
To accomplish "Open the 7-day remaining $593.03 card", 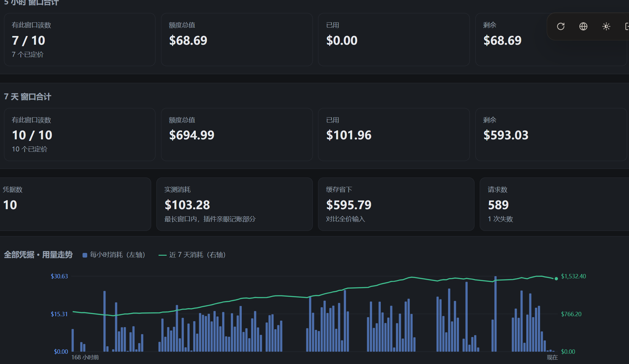I will 551,134.
